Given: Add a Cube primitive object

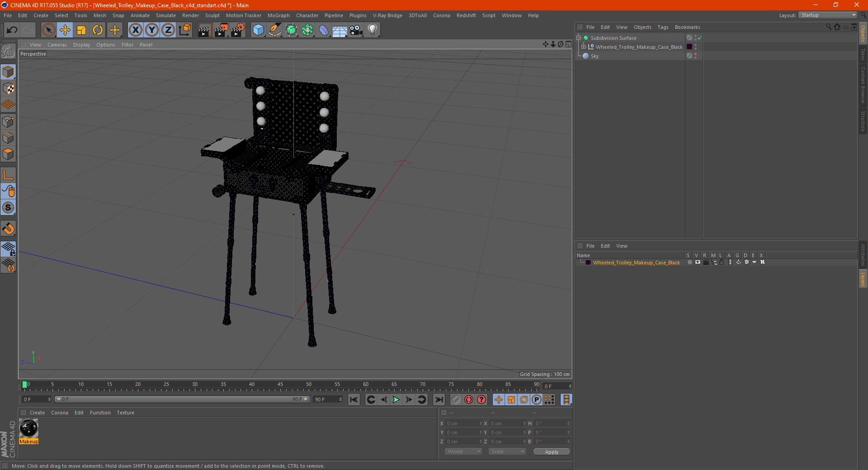Looking at the screenshot, I should 258,30.
